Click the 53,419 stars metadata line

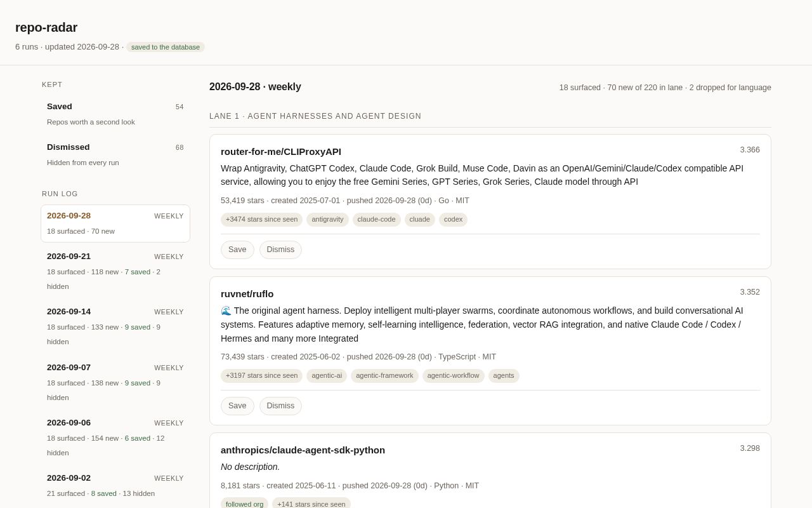[345, 201]
